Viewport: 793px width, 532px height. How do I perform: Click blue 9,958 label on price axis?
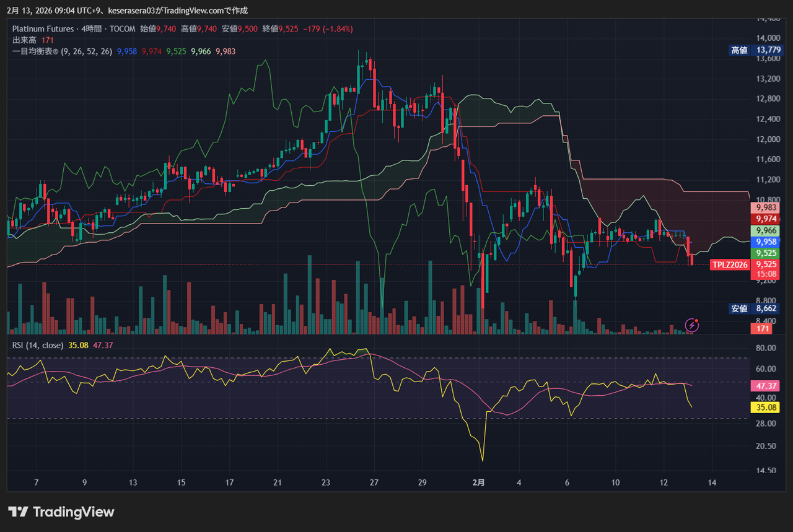pos(766,242)
